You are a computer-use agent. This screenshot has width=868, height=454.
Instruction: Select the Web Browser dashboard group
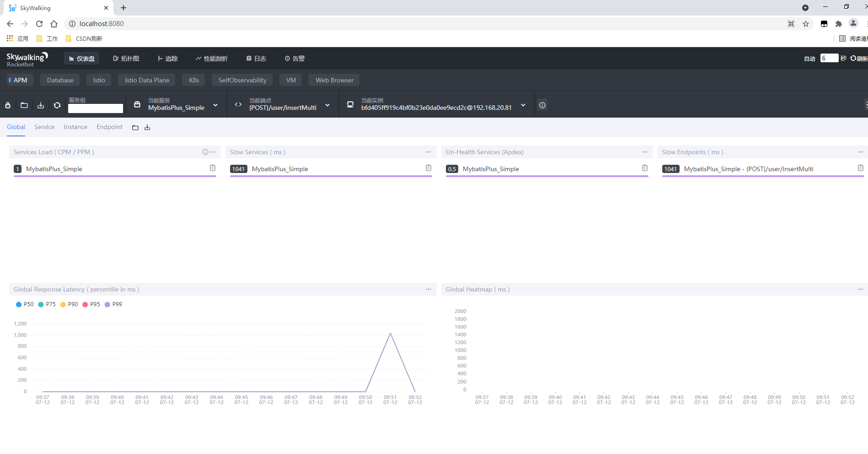334,80
